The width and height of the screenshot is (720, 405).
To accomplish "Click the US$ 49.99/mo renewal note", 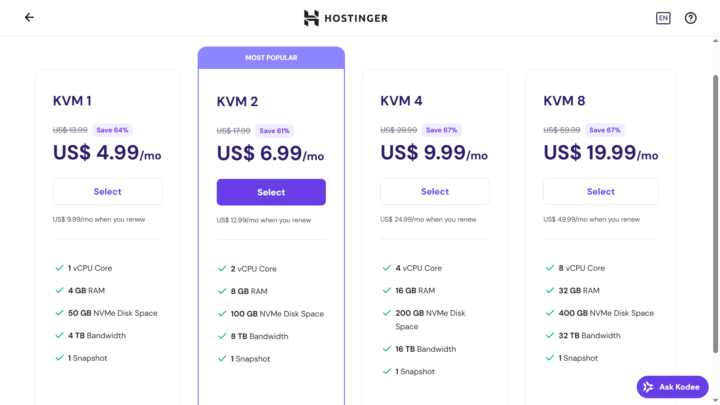I will click(591, 219).
